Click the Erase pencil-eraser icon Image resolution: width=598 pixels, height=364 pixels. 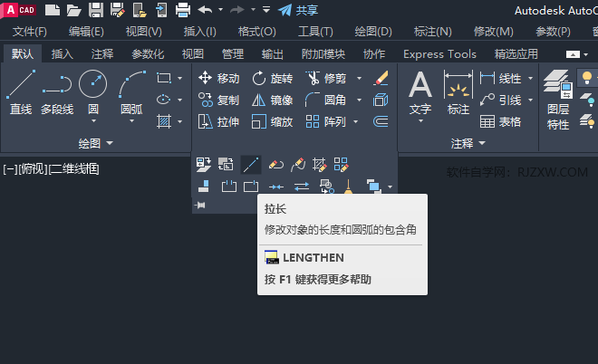381,78
